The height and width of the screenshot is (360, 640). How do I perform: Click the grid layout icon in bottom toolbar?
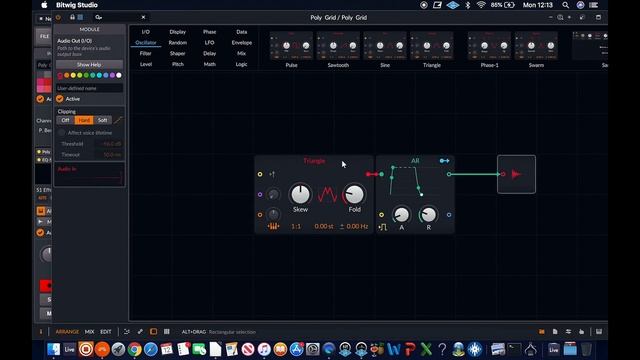pos(167,332)
